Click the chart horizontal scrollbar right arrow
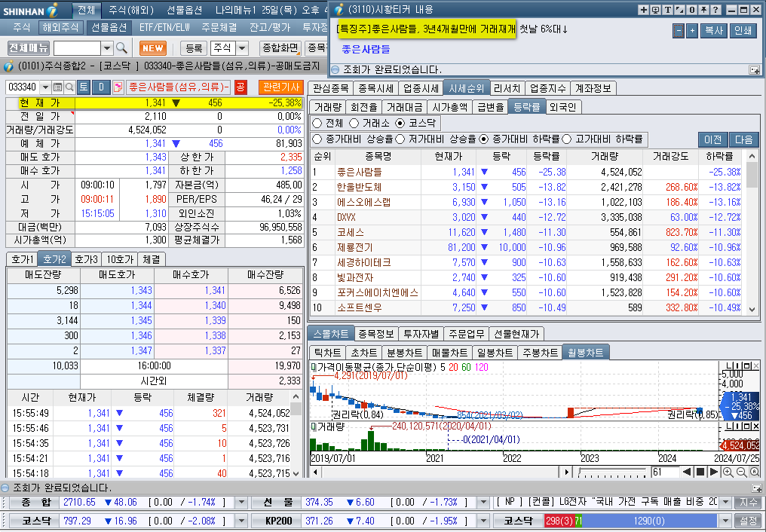This screenshot has width=766, height=532. click(565, 472)
